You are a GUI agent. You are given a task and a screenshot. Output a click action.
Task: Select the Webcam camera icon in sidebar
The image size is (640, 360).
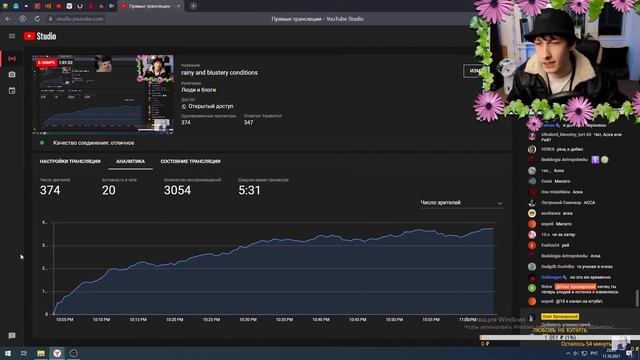click(x=12, y=74)
